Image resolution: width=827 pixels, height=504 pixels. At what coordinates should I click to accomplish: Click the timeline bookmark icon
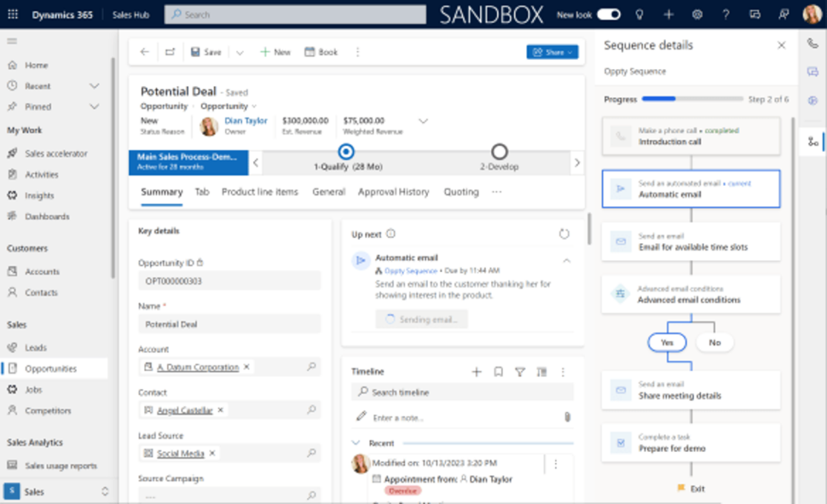(498, 371)
